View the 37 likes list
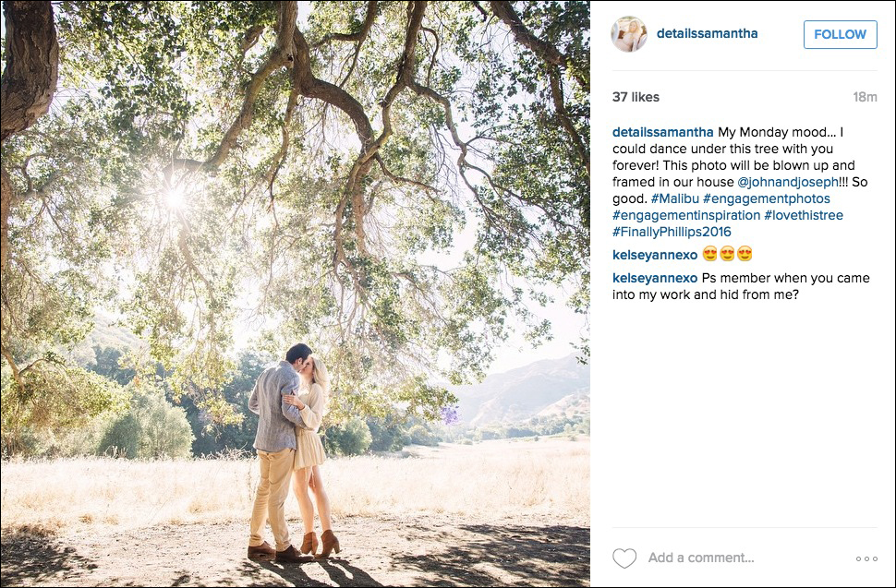 pyautogui.click(x=636, y=97)
